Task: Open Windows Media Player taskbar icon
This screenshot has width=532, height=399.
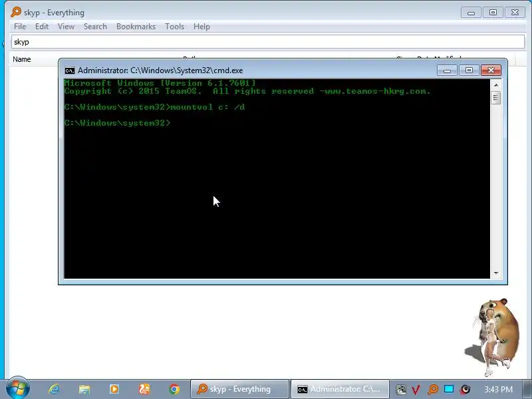Action: (x=114, y=389)
